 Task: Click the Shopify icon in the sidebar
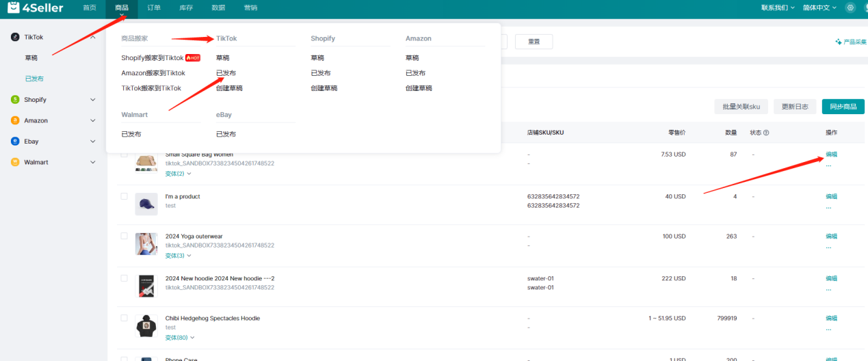(15, 100)
